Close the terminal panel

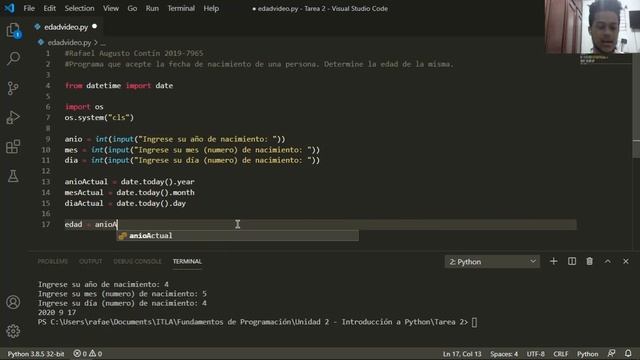point(626,261)
